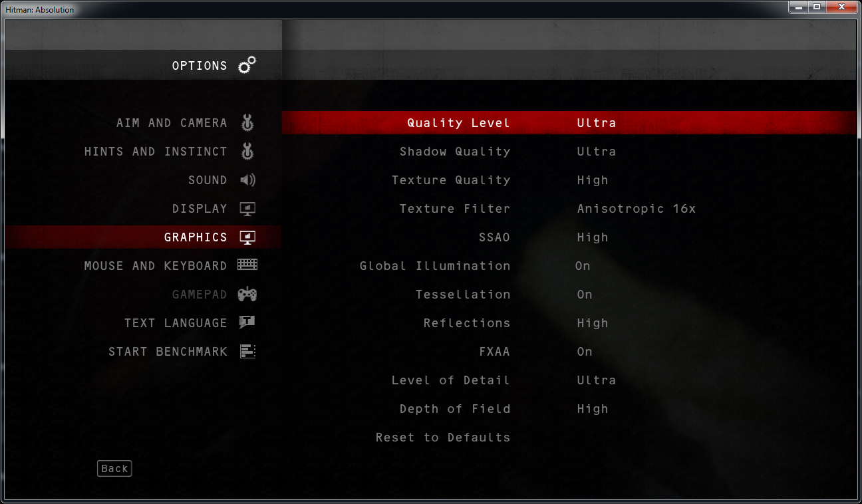862x504 pixels.
Task: Select the Shadow Quality label
Action: pyautogui.click(x=455, y=152)
